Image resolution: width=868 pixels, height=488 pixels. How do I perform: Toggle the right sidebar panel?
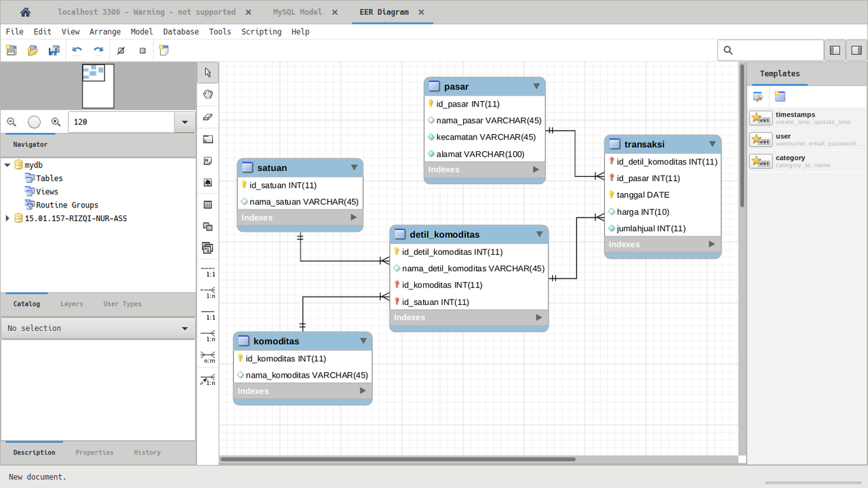tap(856, 50)
